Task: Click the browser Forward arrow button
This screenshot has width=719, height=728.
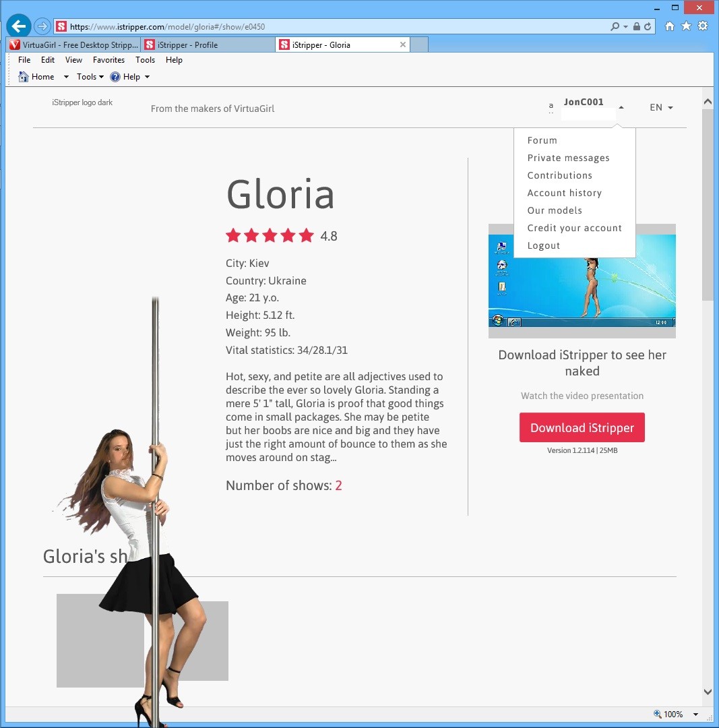Action: [42, 26]
